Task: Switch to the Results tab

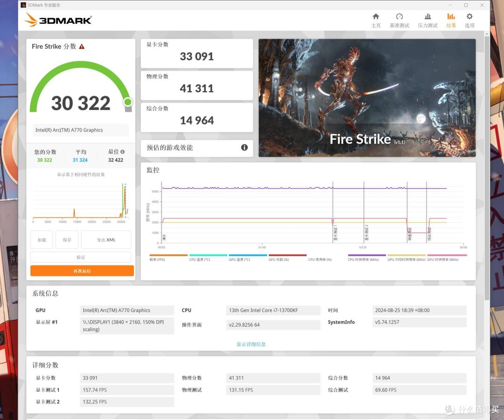Action: tap(451, 21)
